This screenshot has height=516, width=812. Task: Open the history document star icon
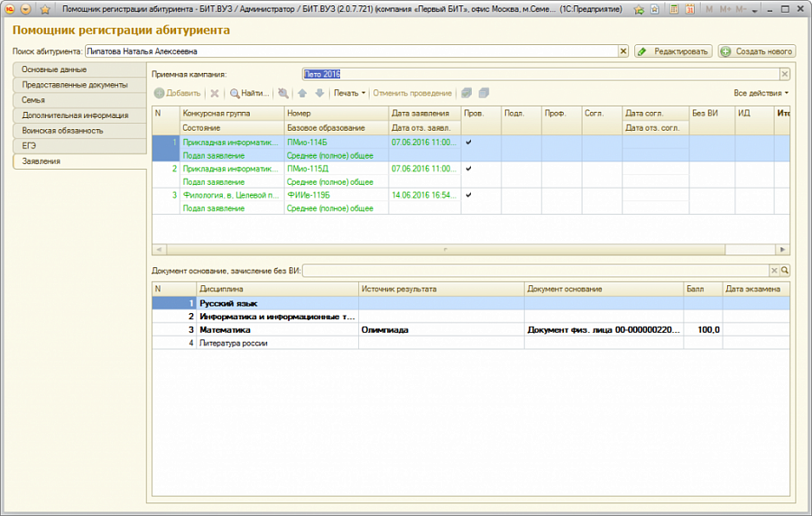655,9
